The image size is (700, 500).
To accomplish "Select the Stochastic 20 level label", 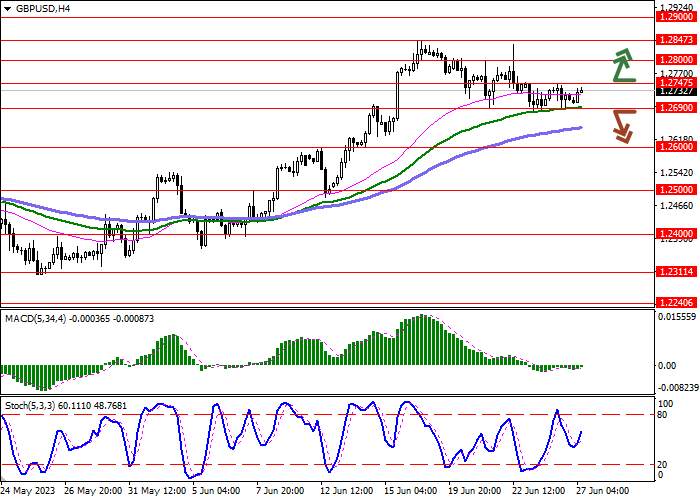I will [662, 465].
